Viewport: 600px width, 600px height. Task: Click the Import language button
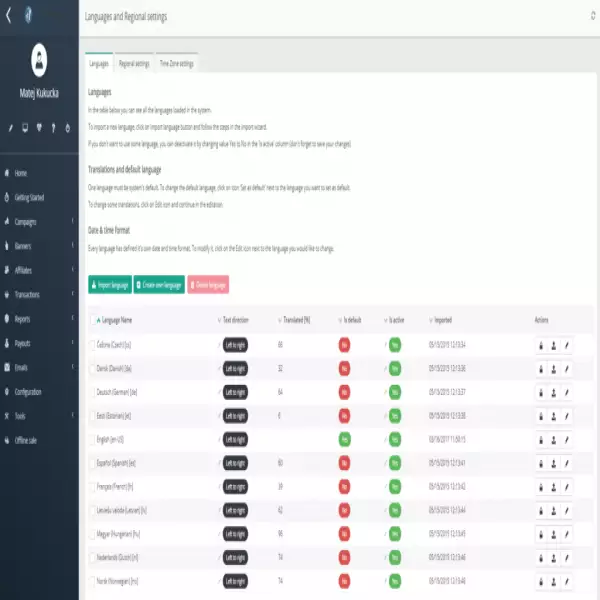pyautogui.click(x=109, y=285)
